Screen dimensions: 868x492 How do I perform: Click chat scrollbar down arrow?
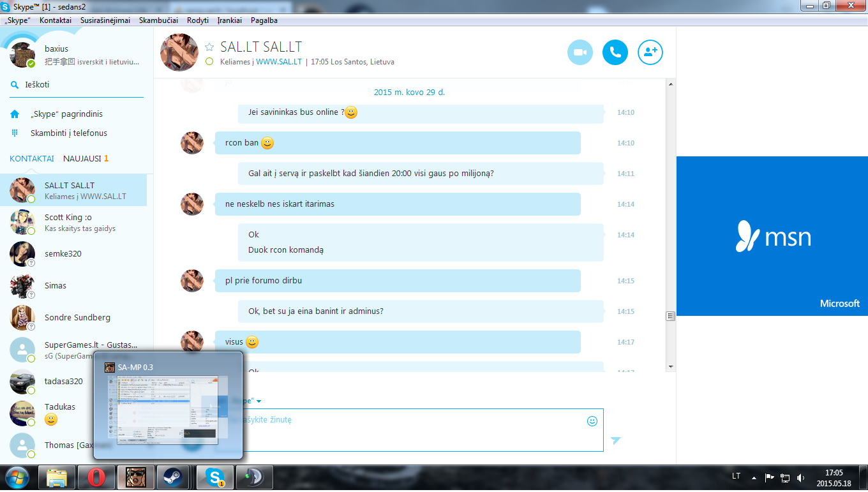[x=670, y=367]
